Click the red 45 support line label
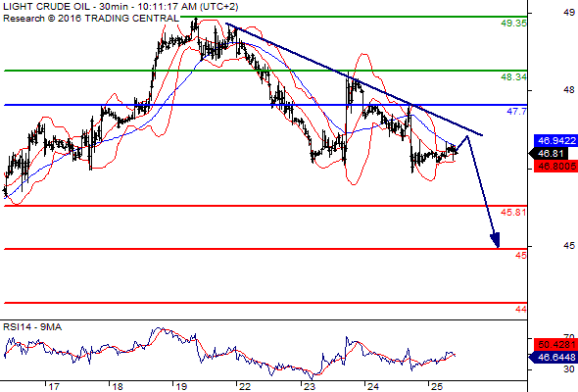578x392 pixels. (x=521, y=255)
